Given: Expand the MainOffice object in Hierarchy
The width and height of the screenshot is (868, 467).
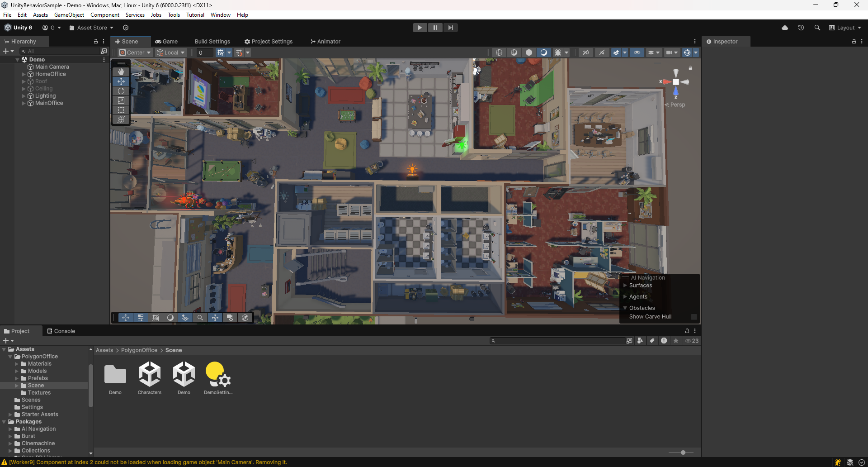Looking at the screenshot, I should pos(24,103).
